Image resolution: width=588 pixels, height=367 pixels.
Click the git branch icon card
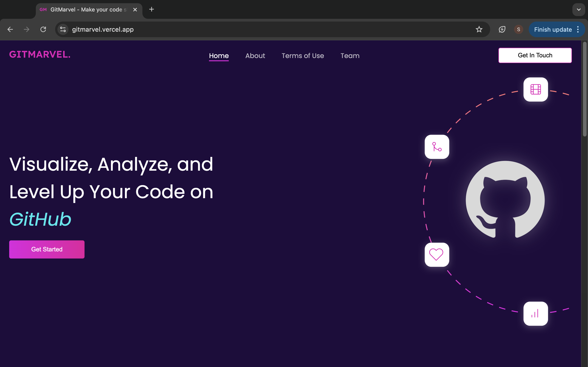437,147
